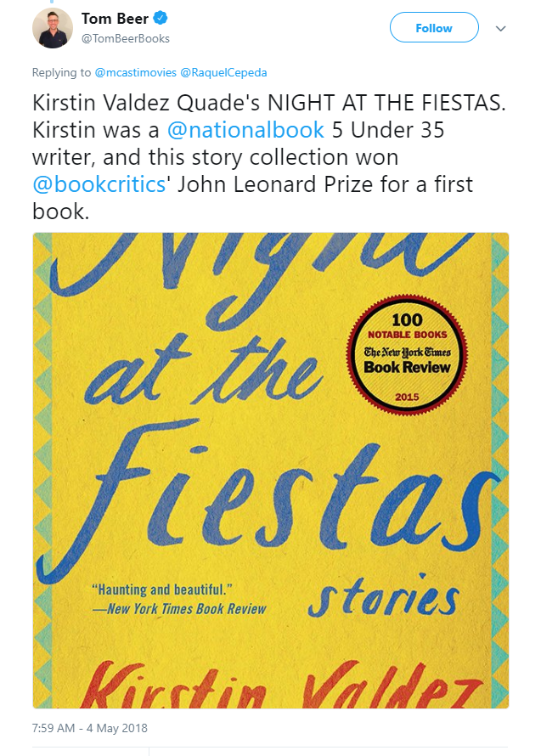Image resolution: width=541 pixels, height=756 pixels.
Task: Click the 'NIGHT AT THE FIESTAS' tweet text
Action: click(386, 103)
